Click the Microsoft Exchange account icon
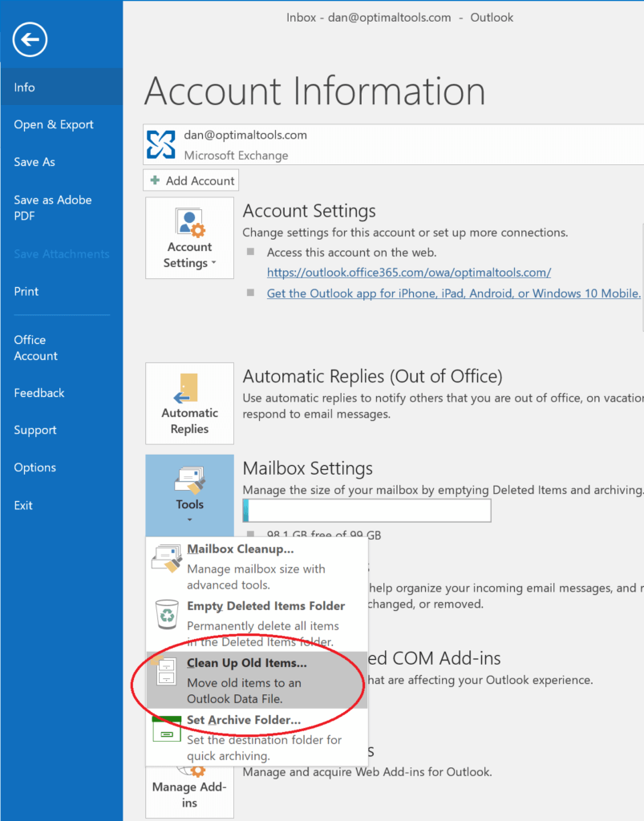 tap(160, 144)
